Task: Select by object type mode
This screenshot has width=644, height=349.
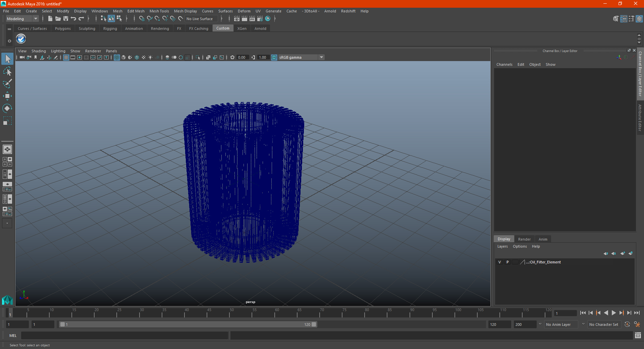Action: [x=111, y=19]
